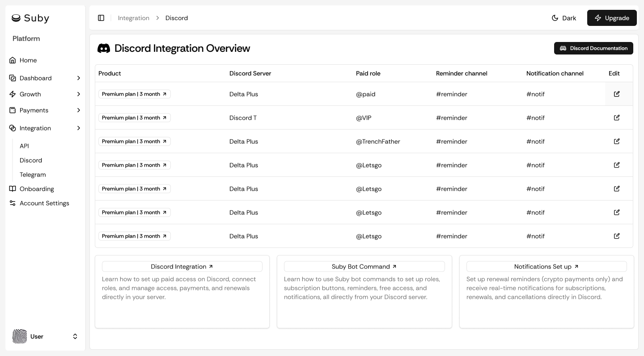Open edit for the @TrenchFather row

point(617,141)
